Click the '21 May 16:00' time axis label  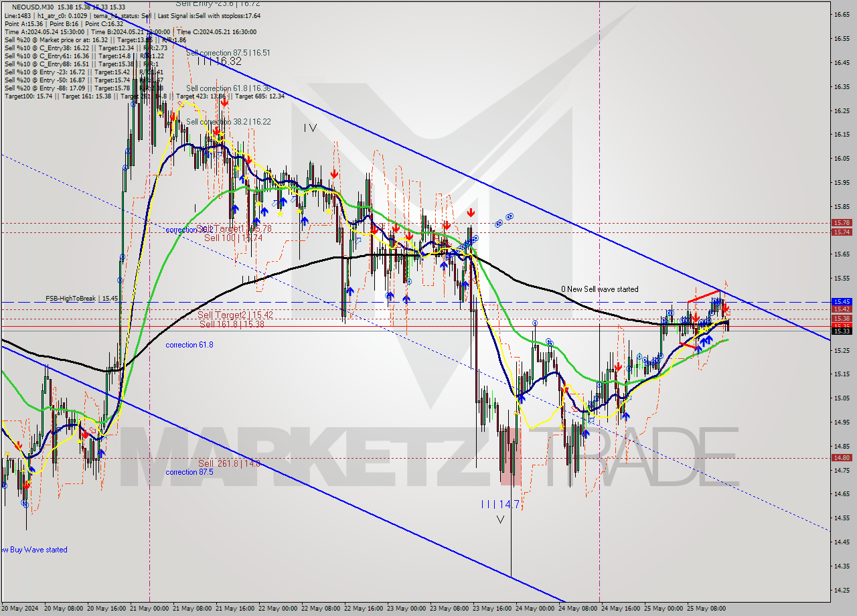[234, 609]
